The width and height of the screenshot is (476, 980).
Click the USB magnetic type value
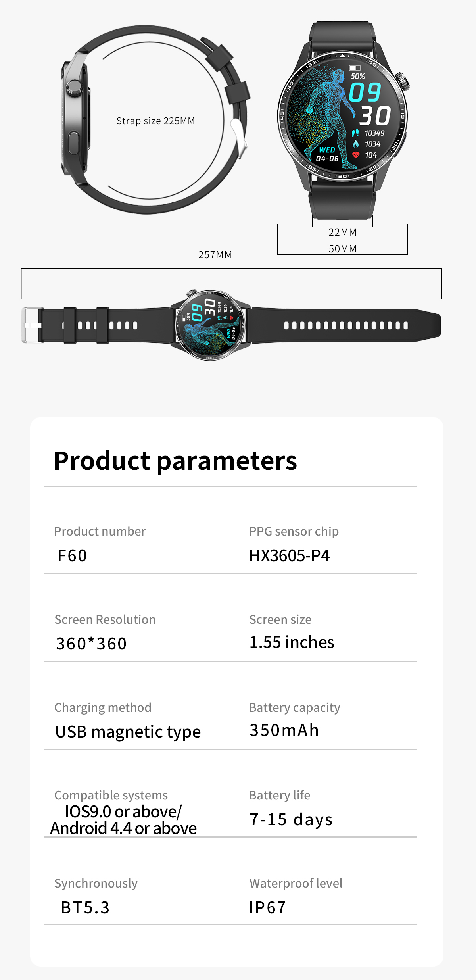tap(128, 732)
